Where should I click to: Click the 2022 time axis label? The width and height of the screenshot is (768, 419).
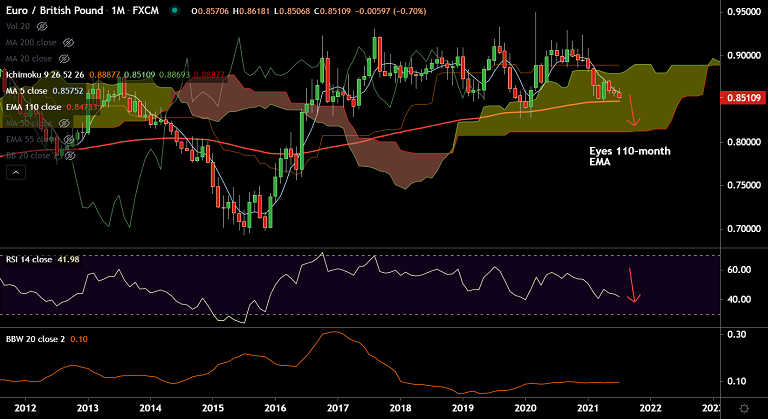tap(650, 408)
